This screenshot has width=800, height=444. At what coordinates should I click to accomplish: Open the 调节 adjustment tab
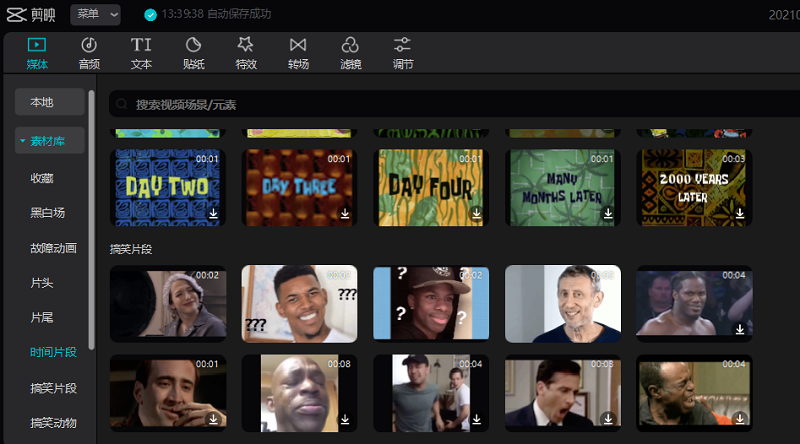403,53
